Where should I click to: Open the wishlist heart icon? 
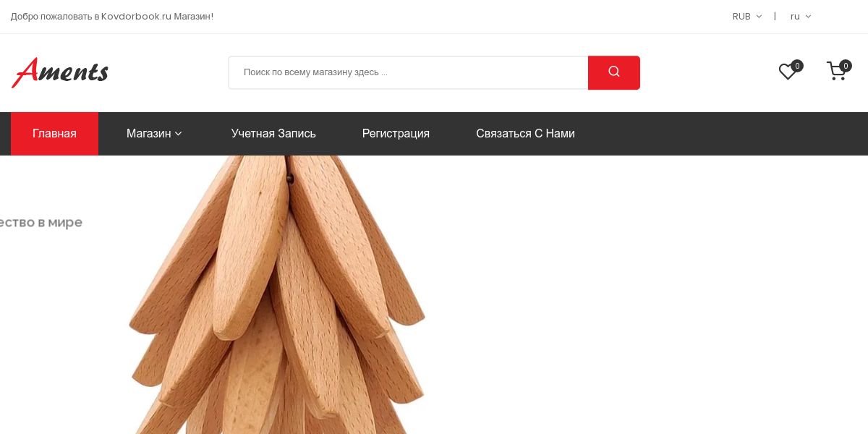[787, 72]
